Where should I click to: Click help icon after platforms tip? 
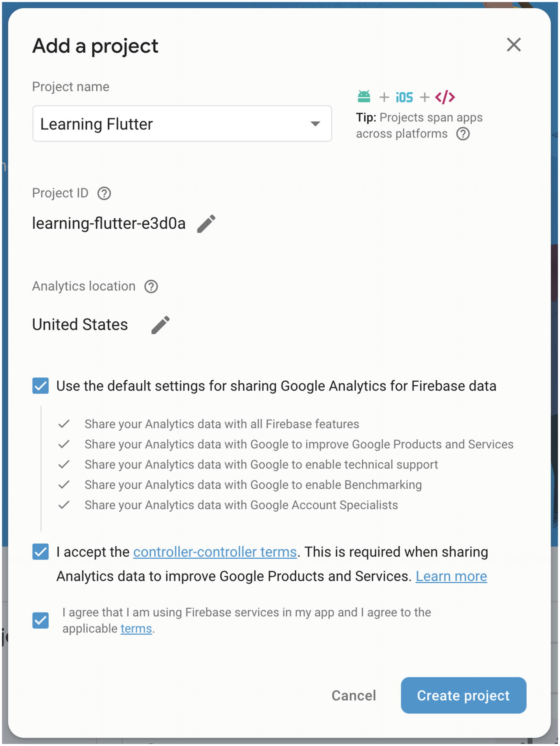[x=463, y=134]
